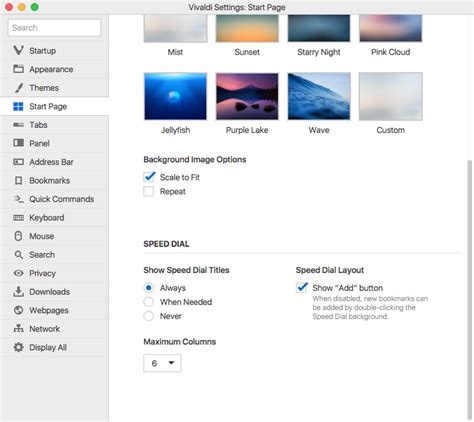This screenshot has height=422, width=474.
Task: Click the Address Bar label
Action: coord(51,162)
